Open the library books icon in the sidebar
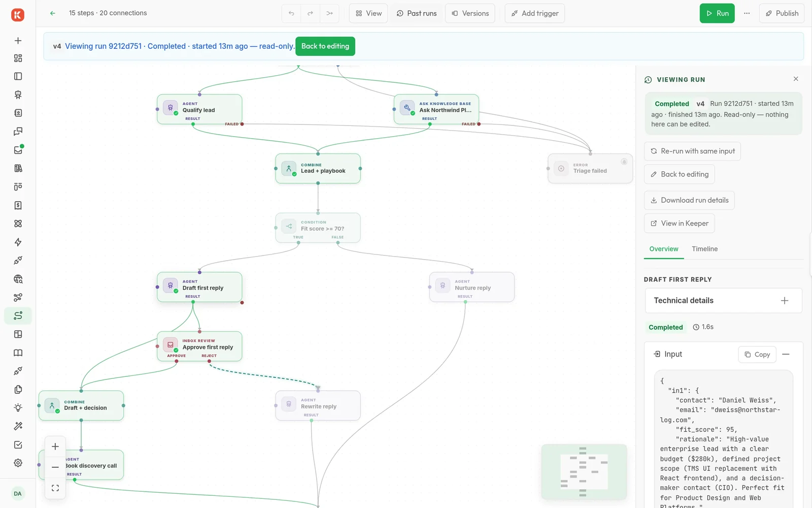The height and width of the screenshot is (508, 812). [x=18, y=168]
